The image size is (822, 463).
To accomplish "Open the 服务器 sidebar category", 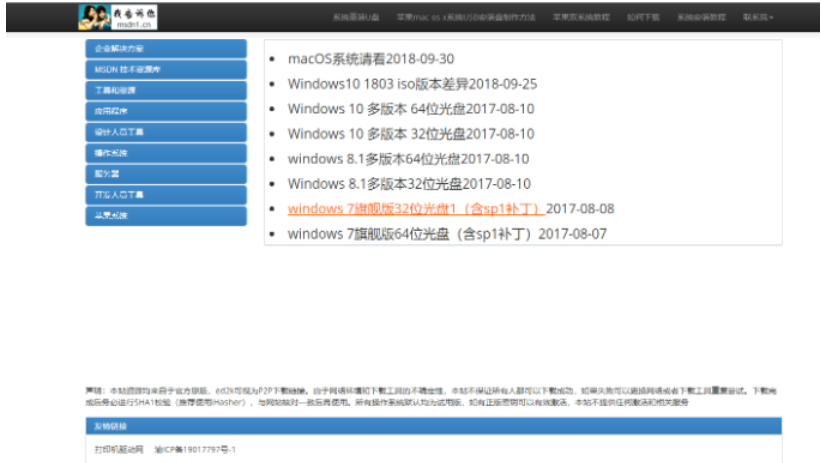I will click(166, 174).
